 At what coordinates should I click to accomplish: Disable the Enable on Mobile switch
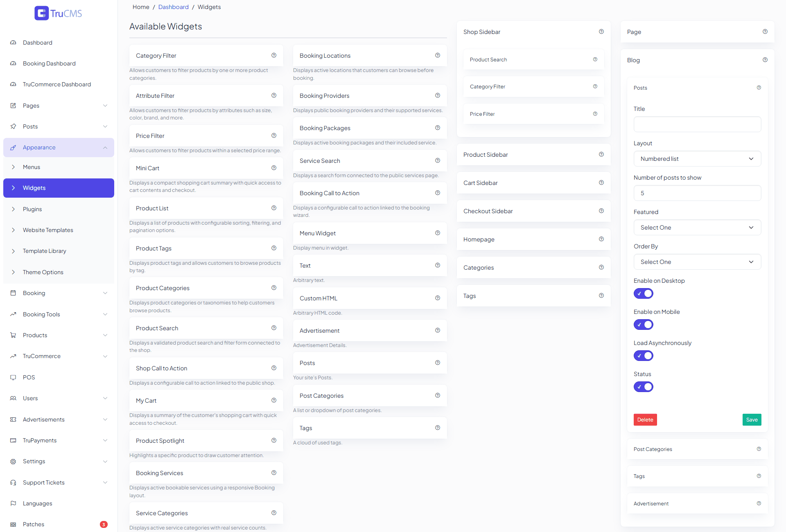click(x=644, y=325)
